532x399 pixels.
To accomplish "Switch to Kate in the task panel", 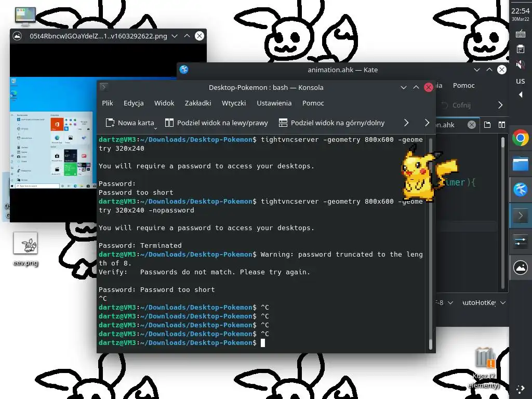I will (521, 189).
